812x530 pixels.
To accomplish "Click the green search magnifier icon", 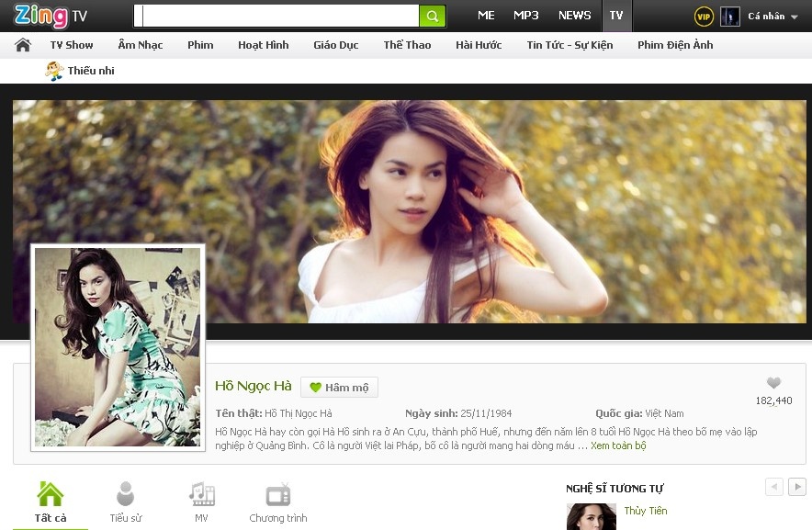I will point(431,16).
